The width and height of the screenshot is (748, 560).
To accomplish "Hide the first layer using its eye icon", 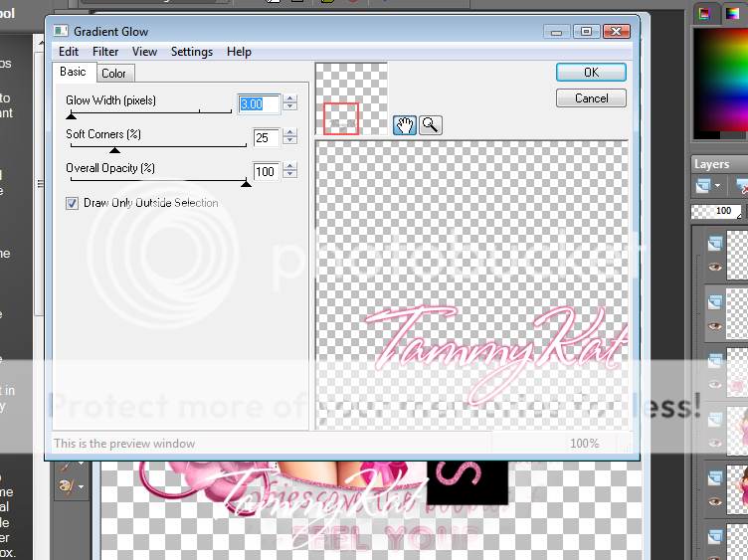I will [714, 268].
